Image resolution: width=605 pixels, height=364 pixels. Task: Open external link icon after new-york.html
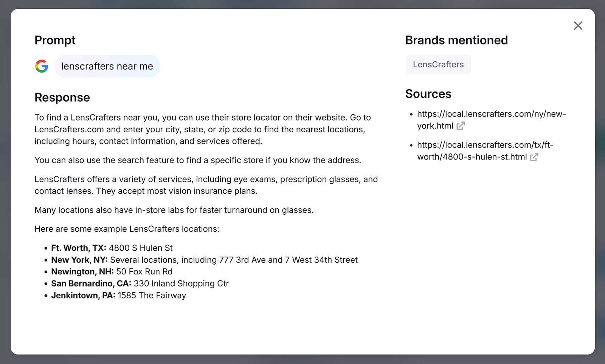[460, 126]
